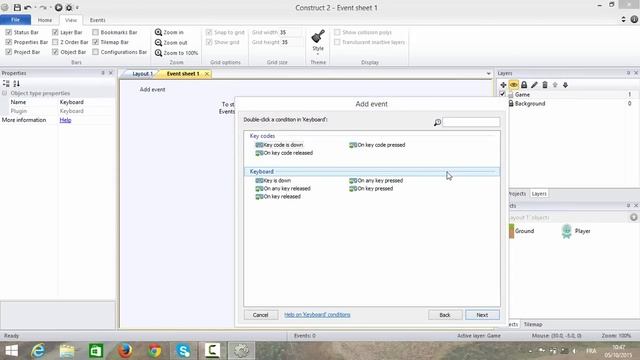Open the Help link in Properties

pos(65,120)
